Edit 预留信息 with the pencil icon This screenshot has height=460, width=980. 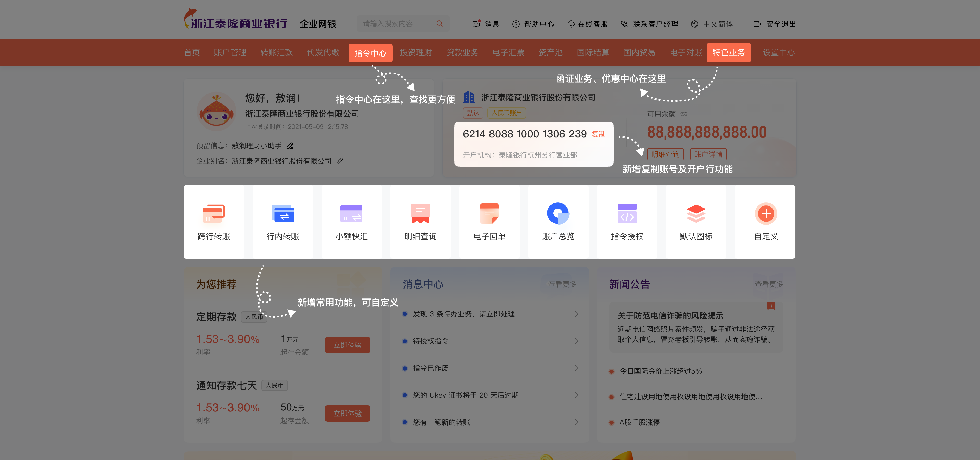pos(290,146)
